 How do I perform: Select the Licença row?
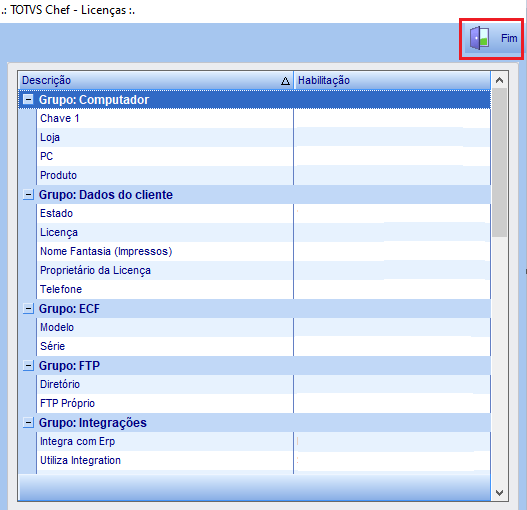(264, 232)
